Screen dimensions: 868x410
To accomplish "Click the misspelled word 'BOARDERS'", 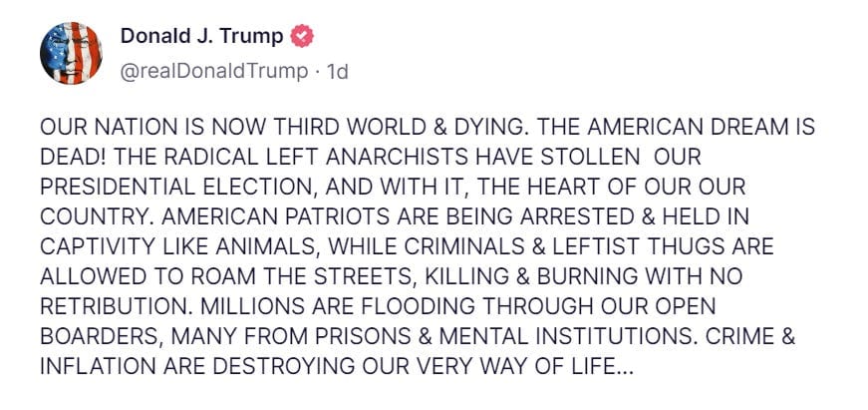I will (98, 337).
